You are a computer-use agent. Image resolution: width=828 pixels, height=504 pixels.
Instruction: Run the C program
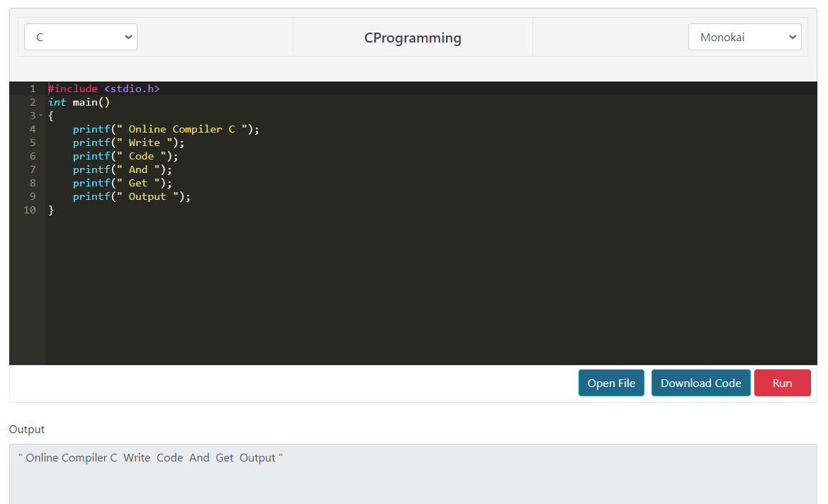point(782,382)
